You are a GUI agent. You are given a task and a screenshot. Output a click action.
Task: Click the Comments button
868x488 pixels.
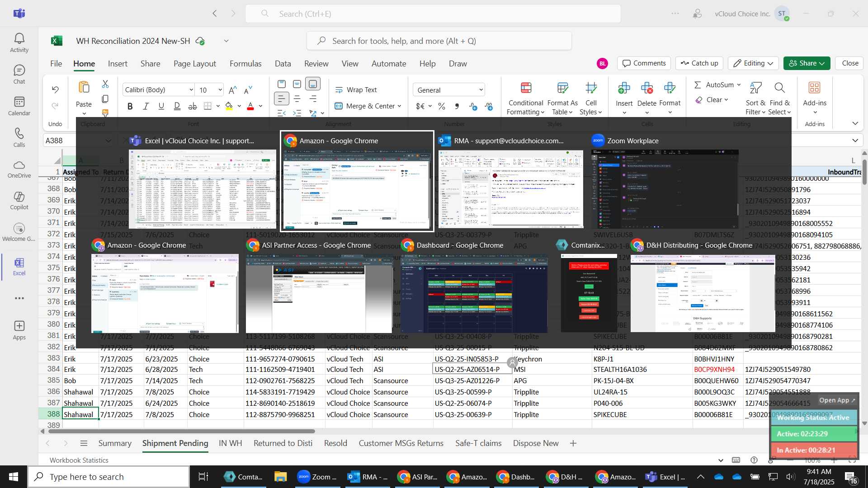[x=644, y=63]
